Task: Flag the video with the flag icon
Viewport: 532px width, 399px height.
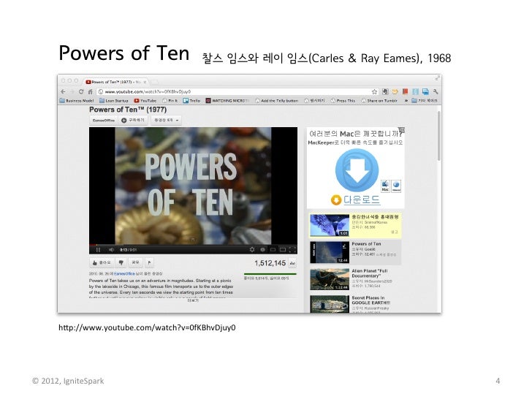Action: coord(150,262)
